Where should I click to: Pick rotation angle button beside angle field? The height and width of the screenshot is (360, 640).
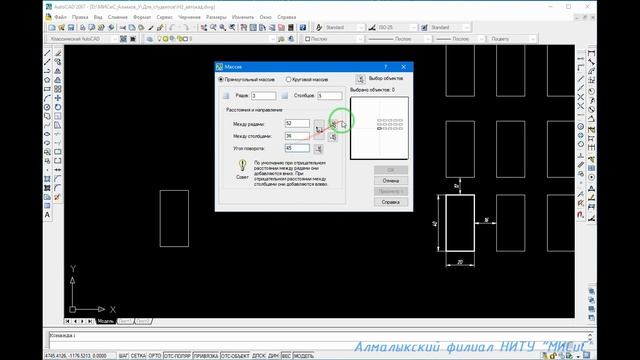pyautogui.click(x=319, y=149)
